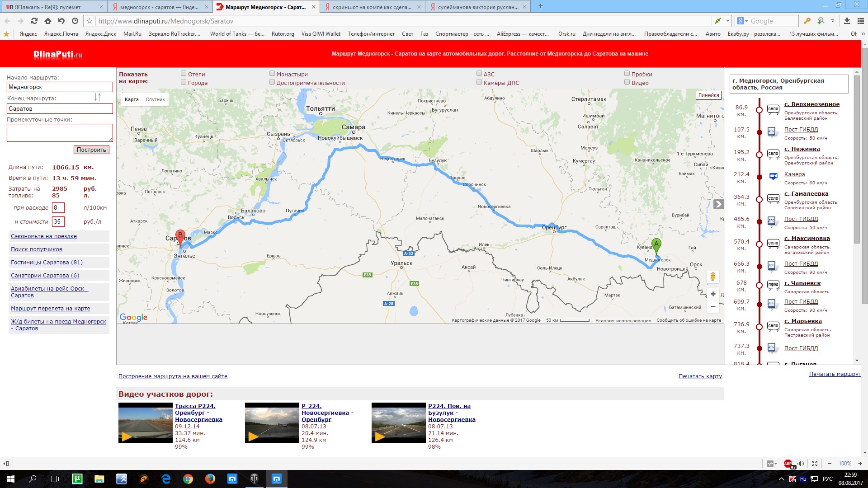868x488 pixels.
Task: Enable the Отели checkbox
Action: point(184,74)
